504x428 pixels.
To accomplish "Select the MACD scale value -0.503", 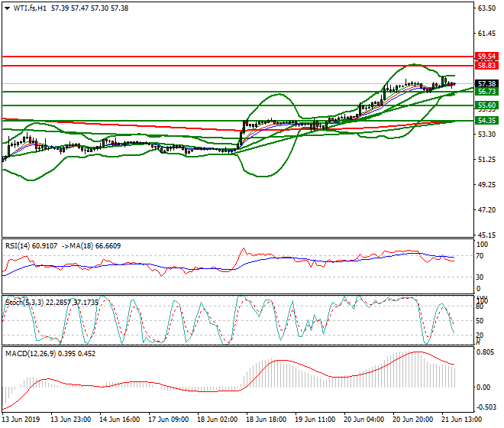I will click(486, 407).
